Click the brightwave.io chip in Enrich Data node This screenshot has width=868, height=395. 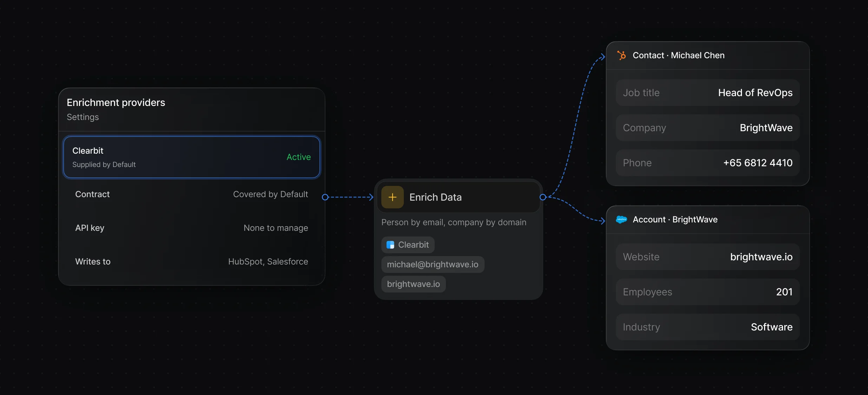coord(414,284)
